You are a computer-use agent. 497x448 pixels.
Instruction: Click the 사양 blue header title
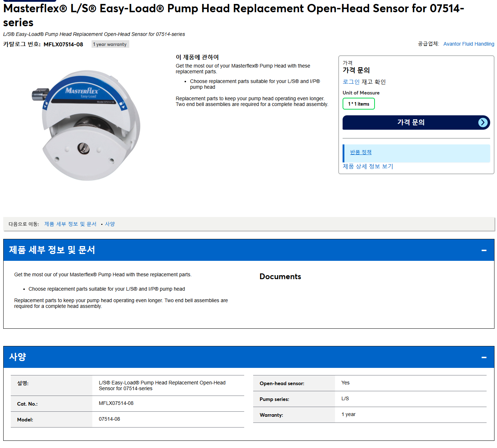click(x=18, y=357)
